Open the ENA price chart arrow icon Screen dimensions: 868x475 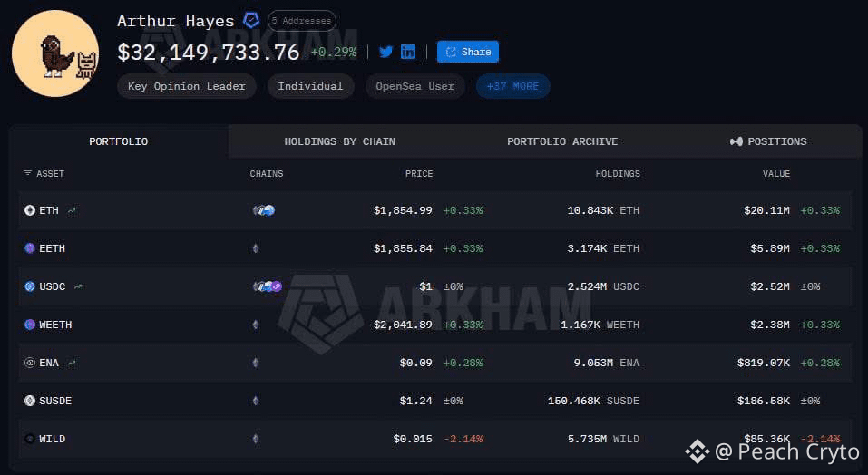click(x=72, y=363)
